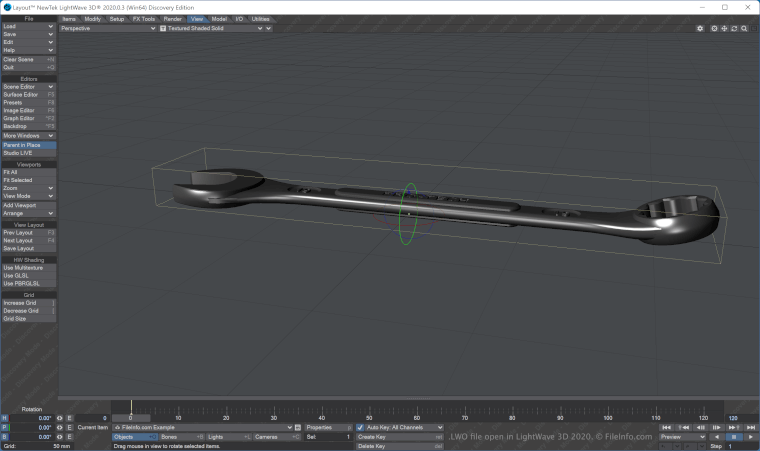
Task: Open the Textured Shaded Solid dropdown
Action: click(215, 28)
